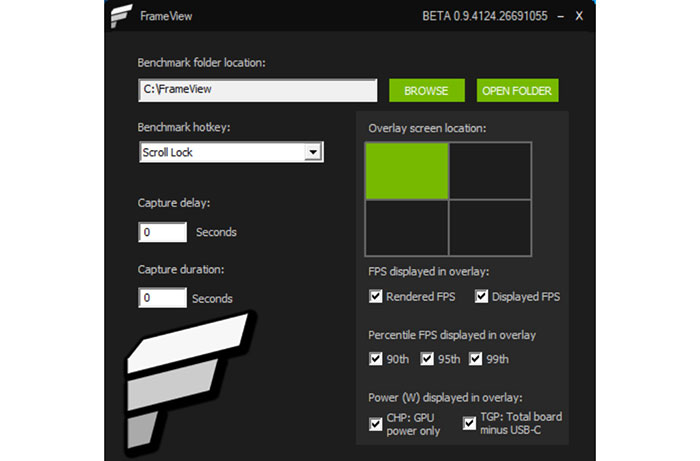
Task: Edit the benchmark folder location field
Action: click(258, 90)
